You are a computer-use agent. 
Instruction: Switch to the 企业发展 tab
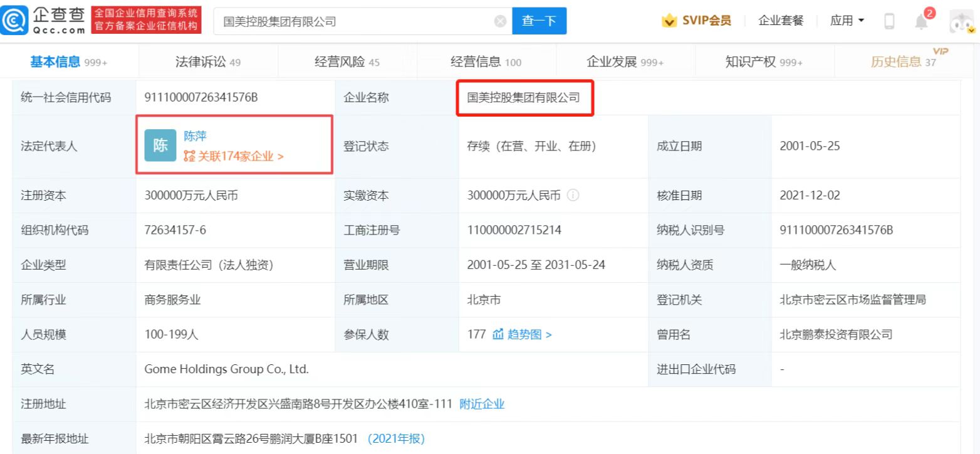(625, 61)
